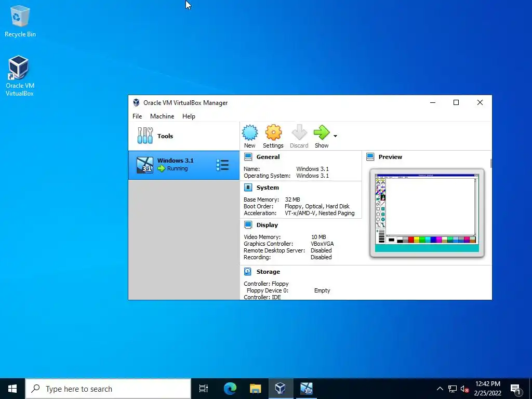Click the greyed Discard arrow icon
This screenshot has width=532, height=399.
pos(299,132)
